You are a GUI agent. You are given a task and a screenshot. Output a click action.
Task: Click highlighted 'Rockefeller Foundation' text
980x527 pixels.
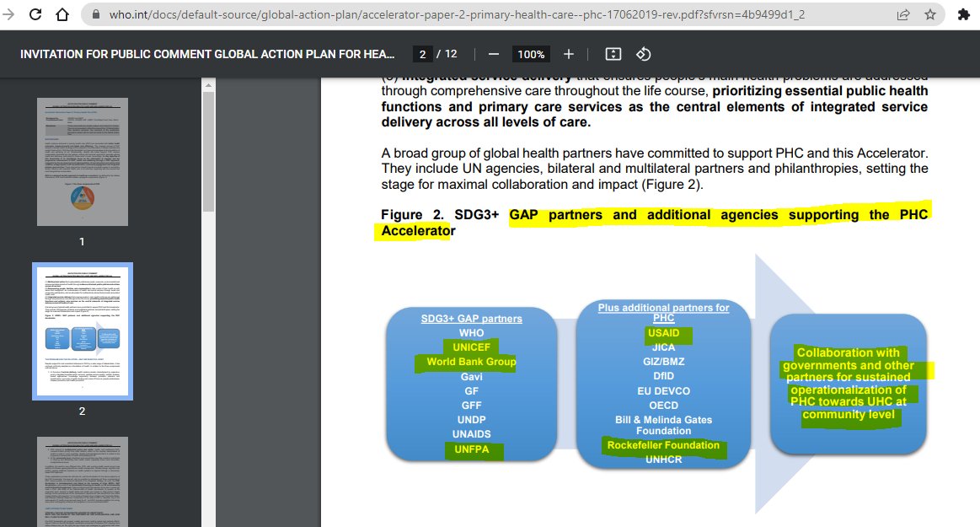point(663,444)
